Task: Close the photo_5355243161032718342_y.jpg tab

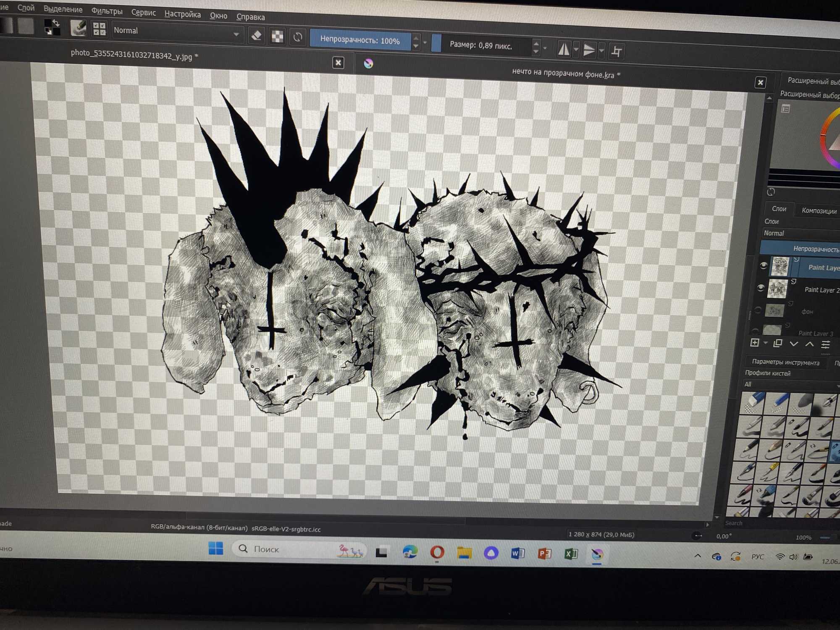Action: [338, 63]
